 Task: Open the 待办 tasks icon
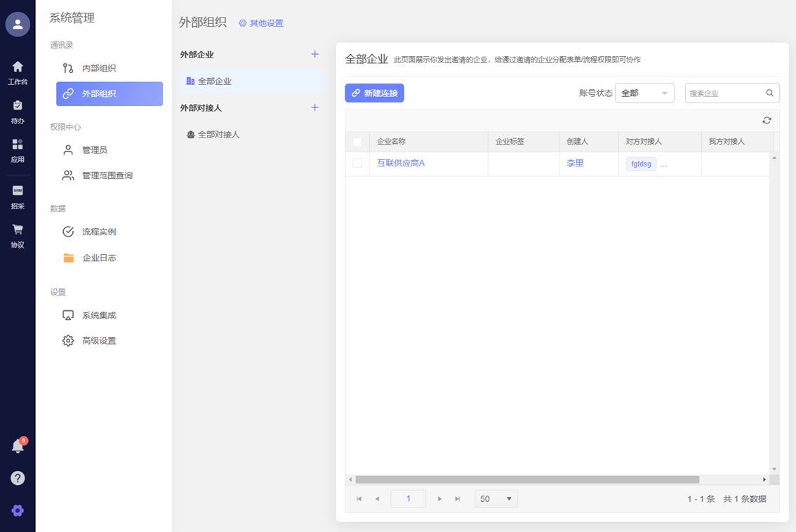point(18,111)
